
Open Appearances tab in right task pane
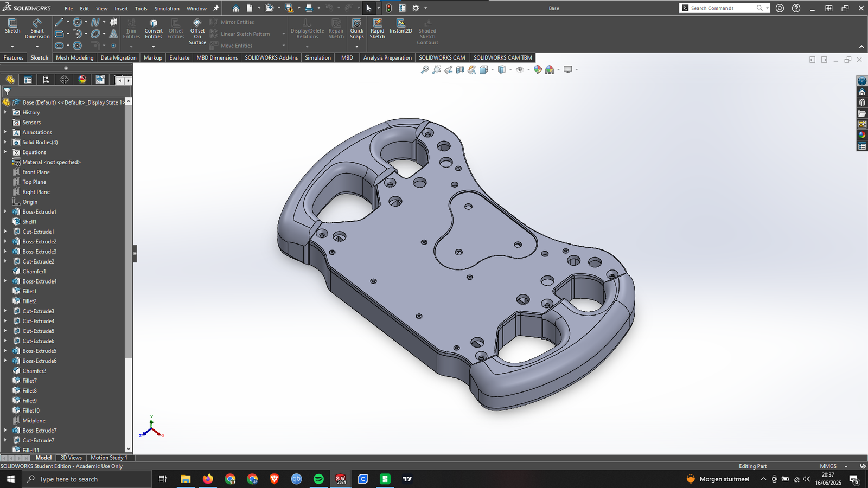click(862, 135)
